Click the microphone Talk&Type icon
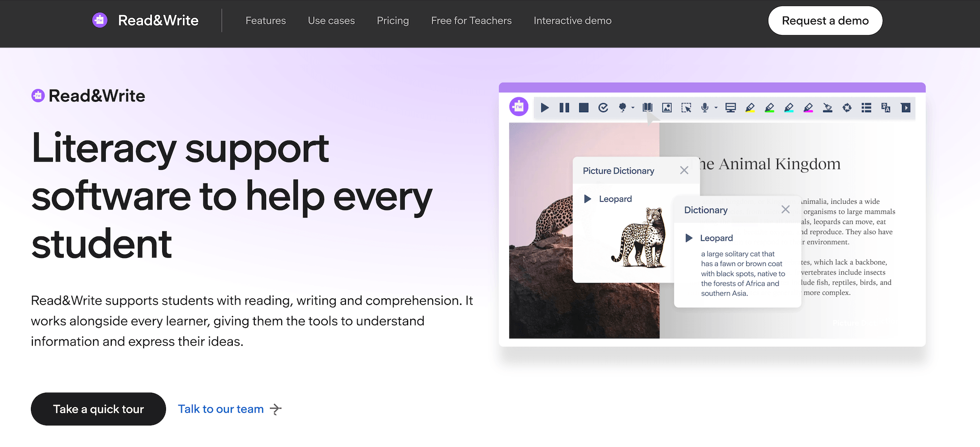This screenshot has height=447, width=980. [705, 108]
